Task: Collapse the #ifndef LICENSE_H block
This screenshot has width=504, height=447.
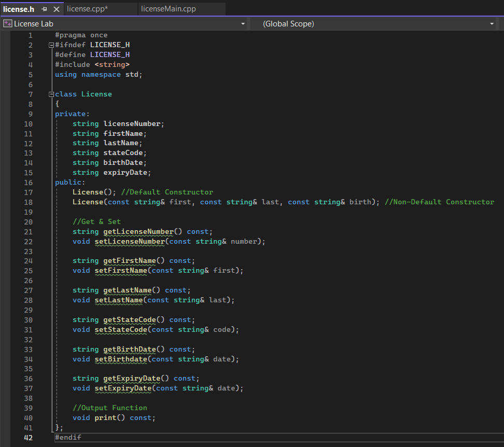Action: [x=51, y=45]
